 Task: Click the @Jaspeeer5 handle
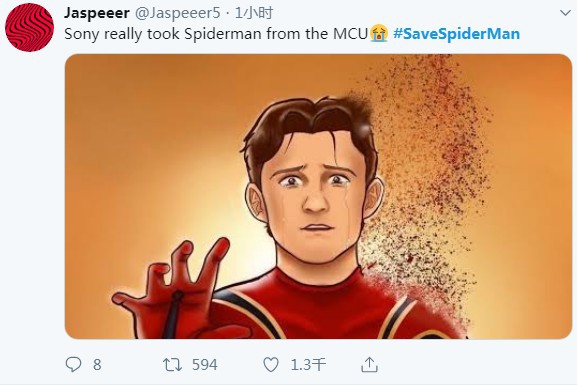(178, 13)
